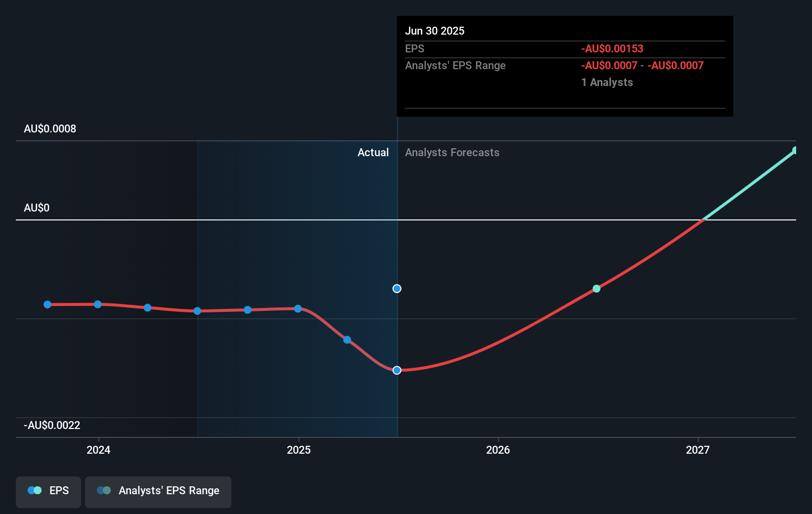Click the 'Analysts Forecasts' label
The image size is (812, 514).
click(x=452, y=153)
